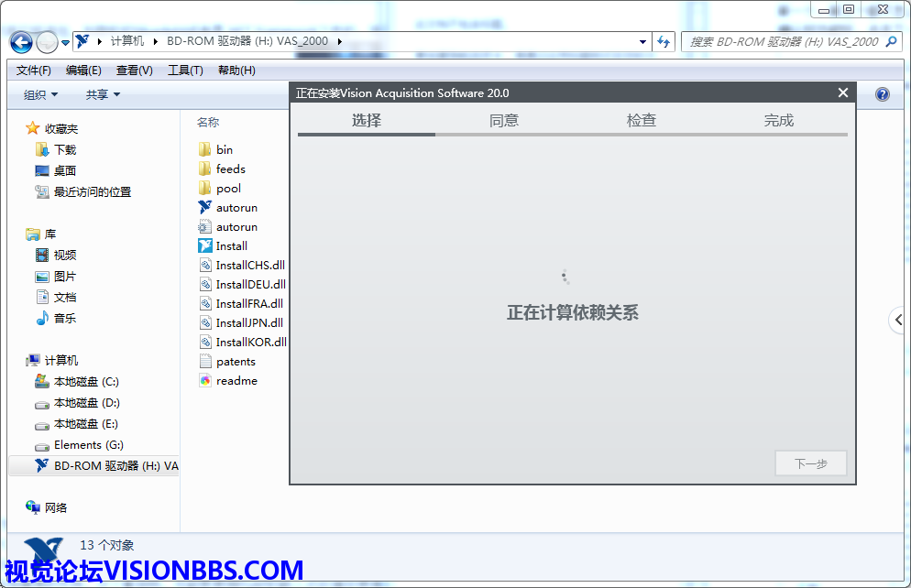Viewport: 911px width, 588px height.
Task: Click the Install application icon
Action: (x=205, y=245)
